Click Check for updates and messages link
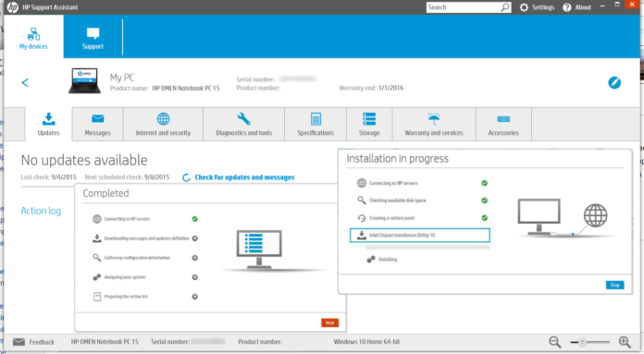The height and width of the screenshot is (354, 644). pyautogui.click(x=244, y=177)
